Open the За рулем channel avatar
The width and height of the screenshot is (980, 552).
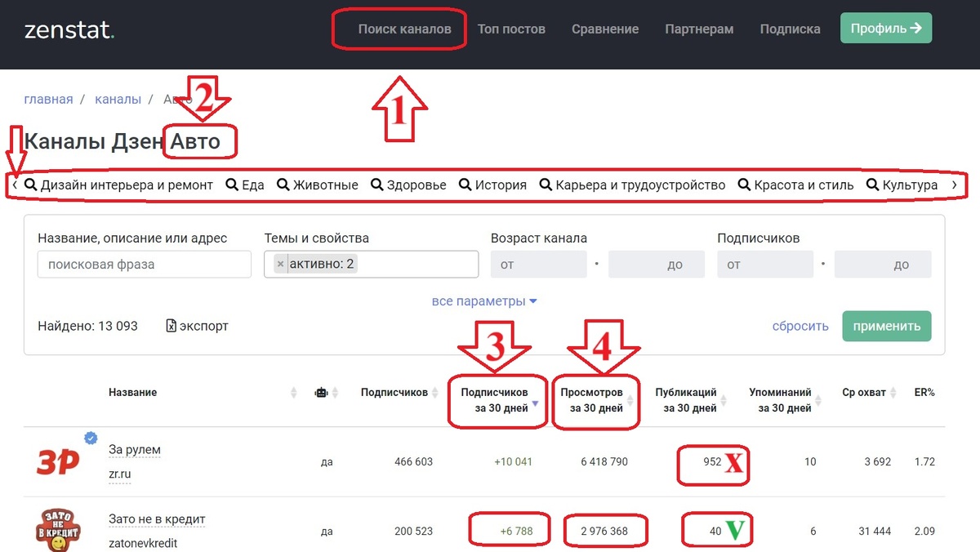(59, 461)
